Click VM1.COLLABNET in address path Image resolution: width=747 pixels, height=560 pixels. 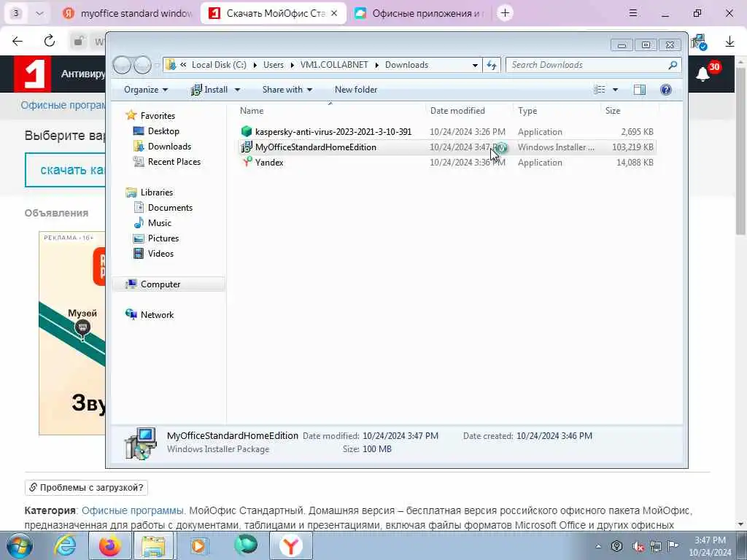(x=334, y=65)
